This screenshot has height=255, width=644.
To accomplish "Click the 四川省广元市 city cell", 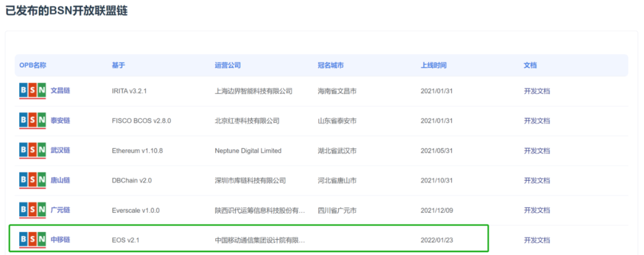I will [337, 210].
